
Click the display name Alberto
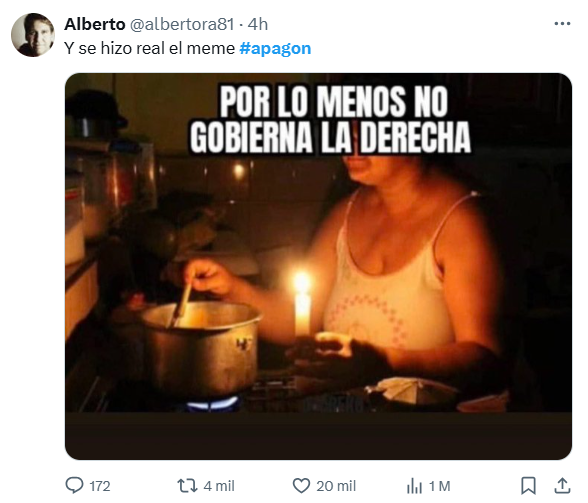pyautogui.click(x=94, y=24)
